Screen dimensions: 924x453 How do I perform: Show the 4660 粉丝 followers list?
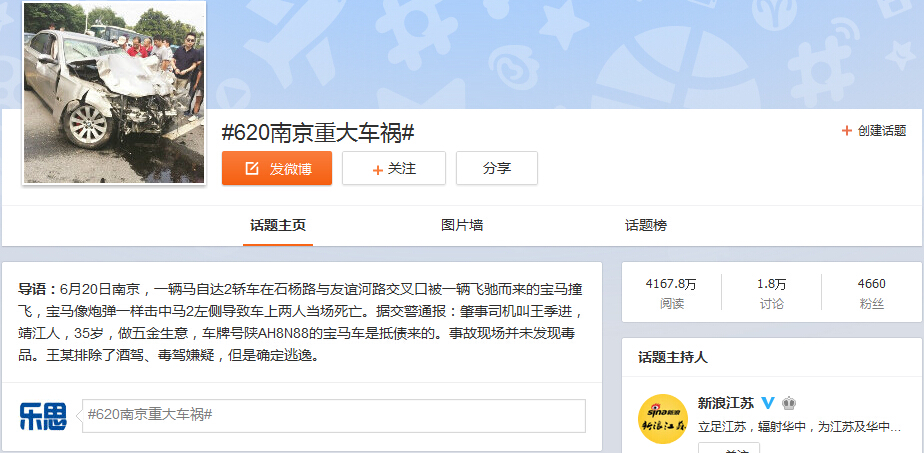coord(871,293)
